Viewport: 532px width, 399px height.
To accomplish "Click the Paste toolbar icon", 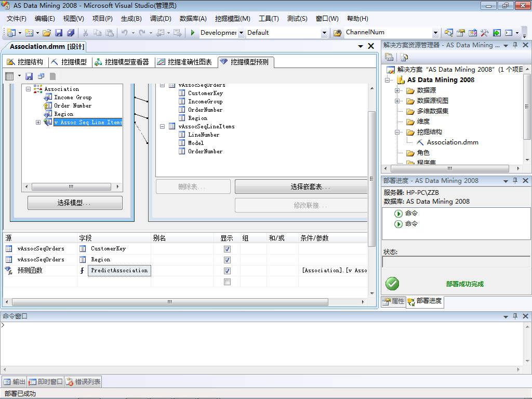I will tap(110, 33).
